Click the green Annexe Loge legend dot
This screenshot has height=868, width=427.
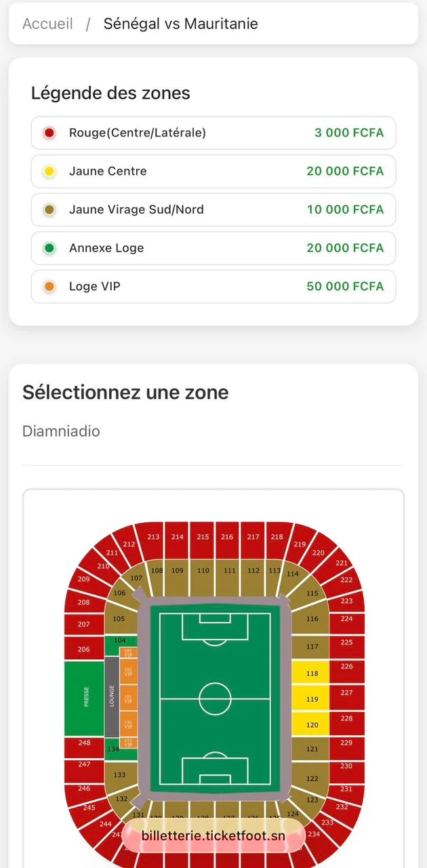tap(49, 248)
